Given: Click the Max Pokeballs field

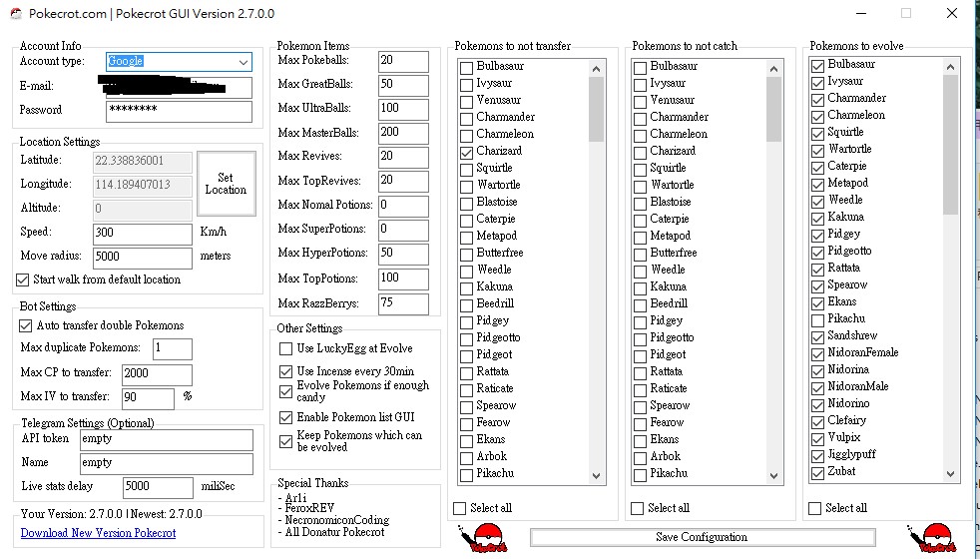Looking at the screenshot, I should point(404,61).
